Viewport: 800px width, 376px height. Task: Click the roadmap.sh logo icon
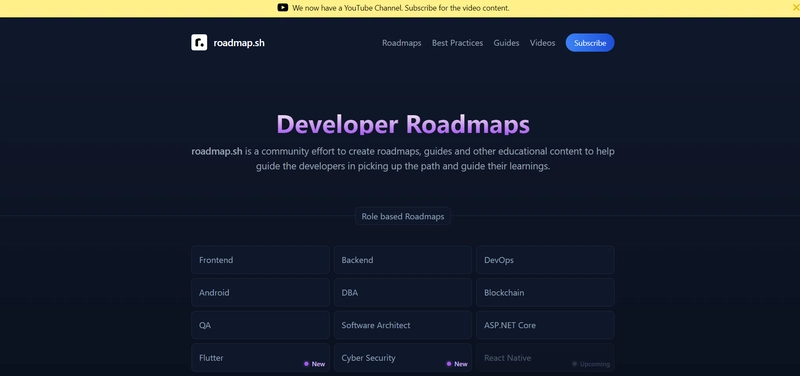[x=199, y=43]
